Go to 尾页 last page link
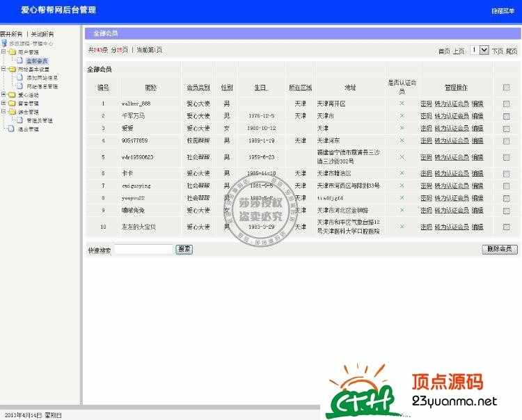 coord(512,51)
